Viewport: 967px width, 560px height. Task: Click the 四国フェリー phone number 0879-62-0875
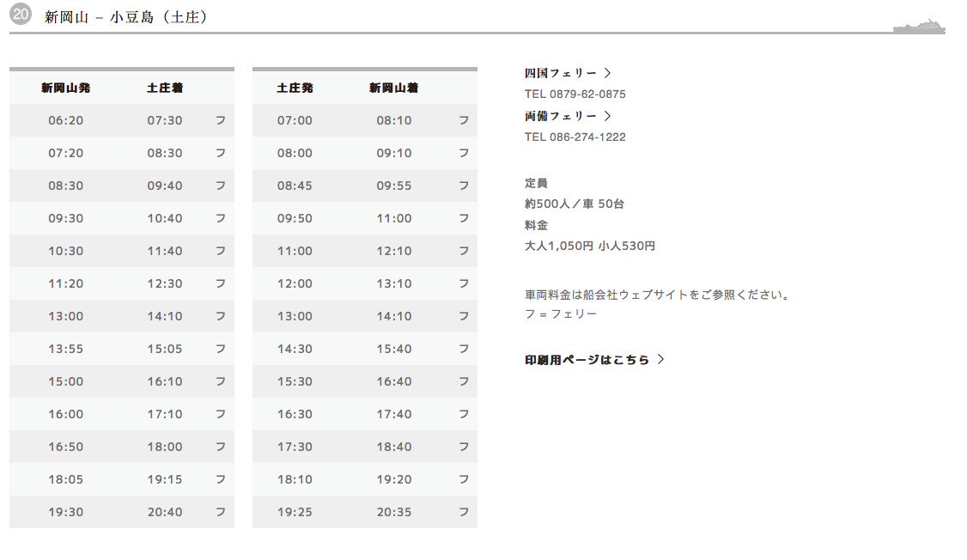point(575,94)
